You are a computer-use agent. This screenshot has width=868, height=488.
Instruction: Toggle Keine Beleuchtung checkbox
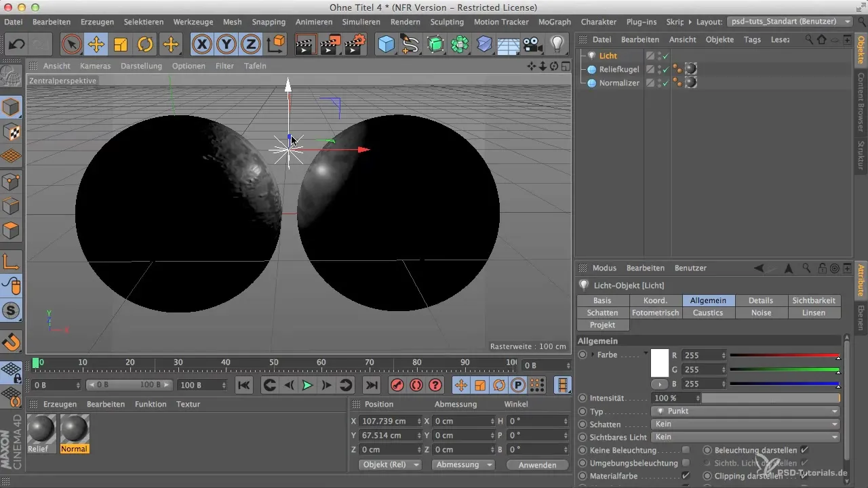686,450
